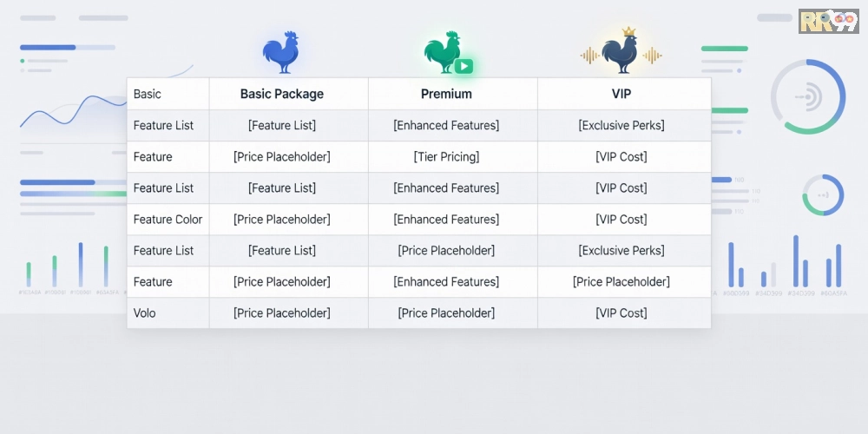Select the Basic Package column header
Screen dimensions: 868x434
[282, 94]
